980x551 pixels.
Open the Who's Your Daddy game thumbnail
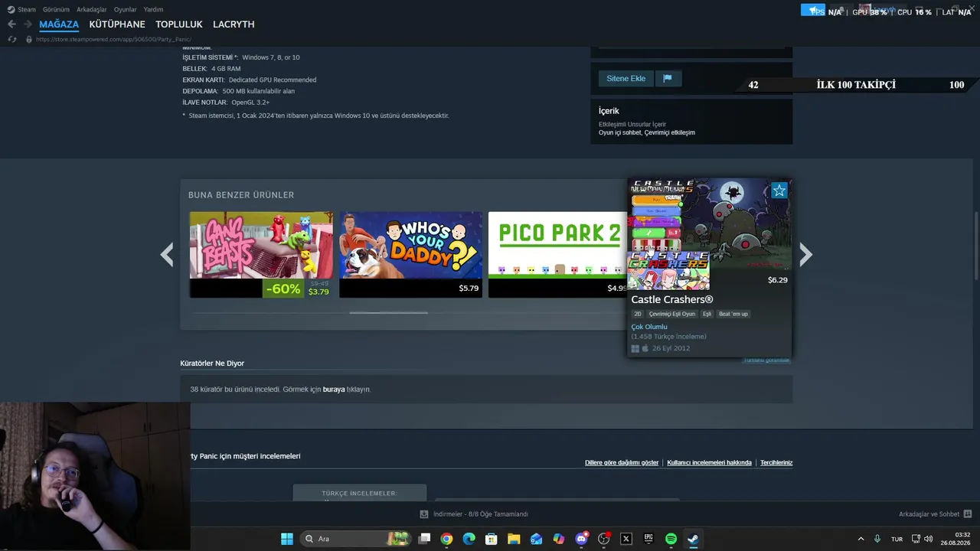click(410, 245)
